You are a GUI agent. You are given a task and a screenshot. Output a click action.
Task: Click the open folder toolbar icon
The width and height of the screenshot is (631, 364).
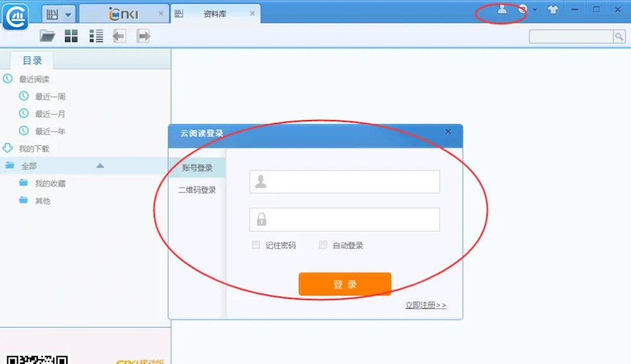[x=47, y=36]
